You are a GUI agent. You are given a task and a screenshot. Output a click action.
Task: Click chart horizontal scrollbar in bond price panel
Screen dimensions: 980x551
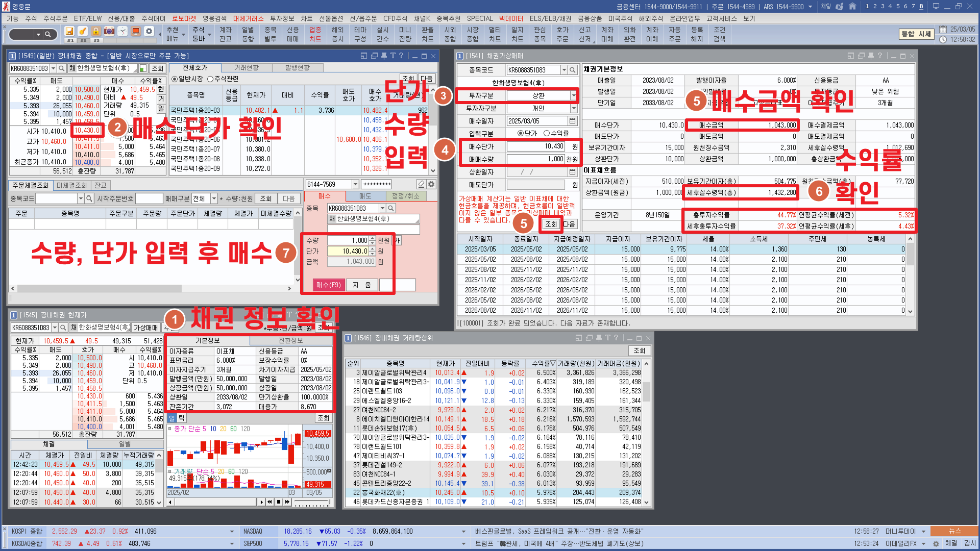(x=214, y=502)
